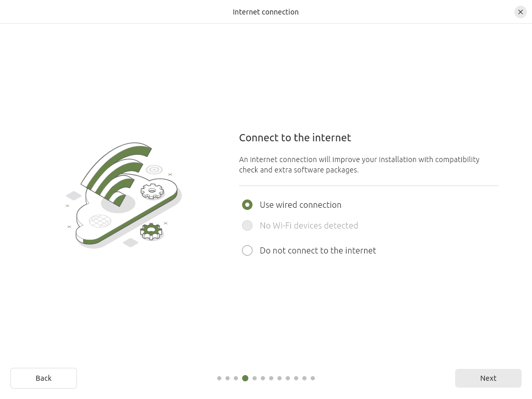Click the gray diamond left of the cloud
This screenshot has width=532, height=399.
coord(74,196)
